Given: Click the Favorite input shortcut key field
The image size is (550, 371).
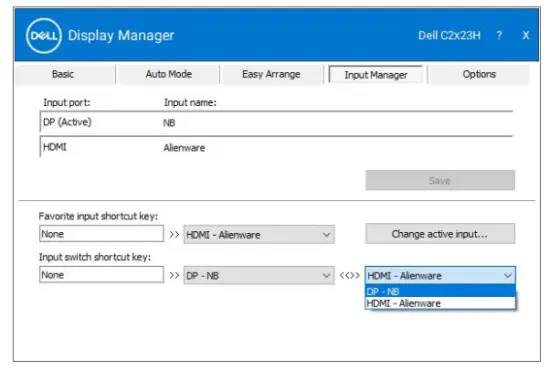Looking at the screenshot, I should point(101,234).
